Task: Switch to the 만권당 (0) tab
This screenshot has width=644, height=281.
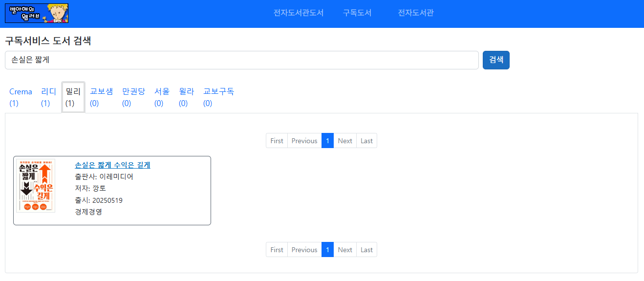Action: tap(133, 97)
